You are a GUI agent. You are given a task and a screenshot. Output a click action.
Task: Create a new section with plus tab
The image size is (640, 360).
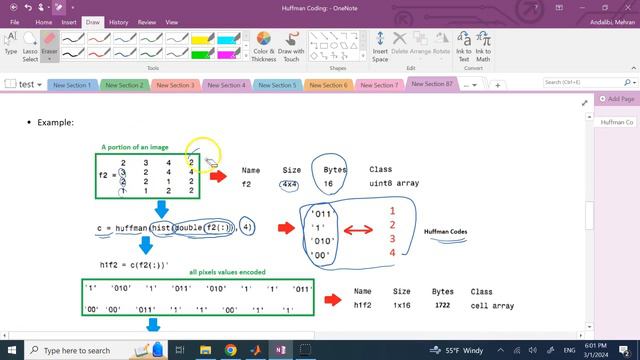pyautogui.click(x=497, y=85)
